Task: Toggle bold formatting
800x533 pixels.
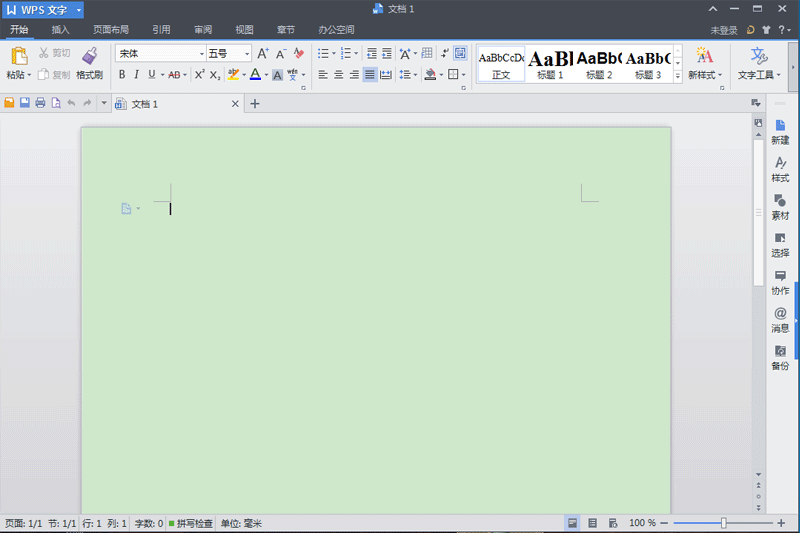Action: 122,75
